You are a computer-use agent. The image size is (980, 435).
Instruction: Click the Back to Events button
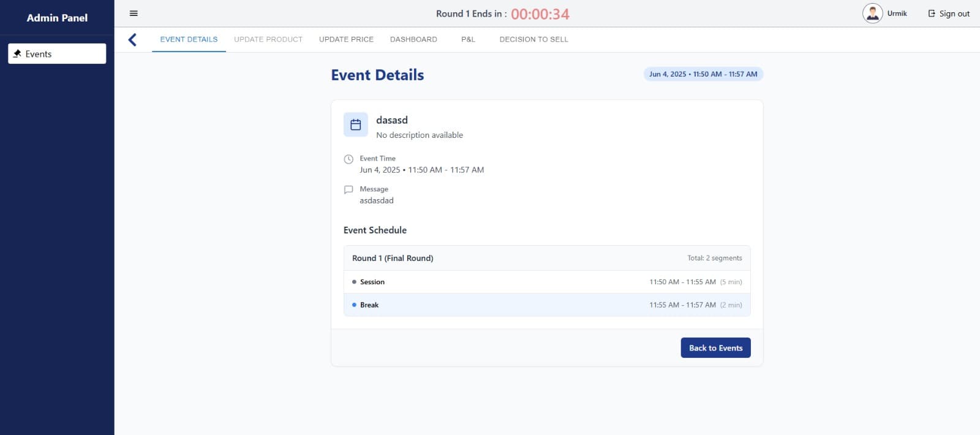pyautogui.click(x=715, y=348)
